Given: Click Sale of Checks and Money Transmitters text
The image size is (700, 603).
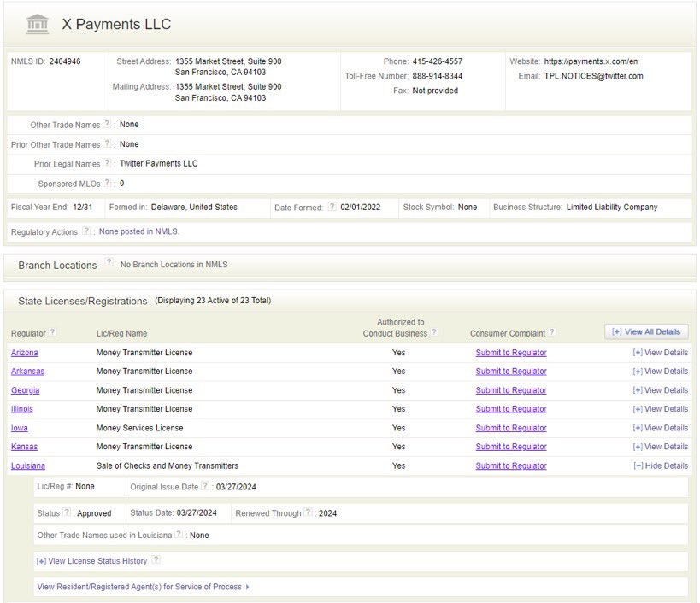Looking at the screenshot, I should pyautogui.click(x=168, y=466).
